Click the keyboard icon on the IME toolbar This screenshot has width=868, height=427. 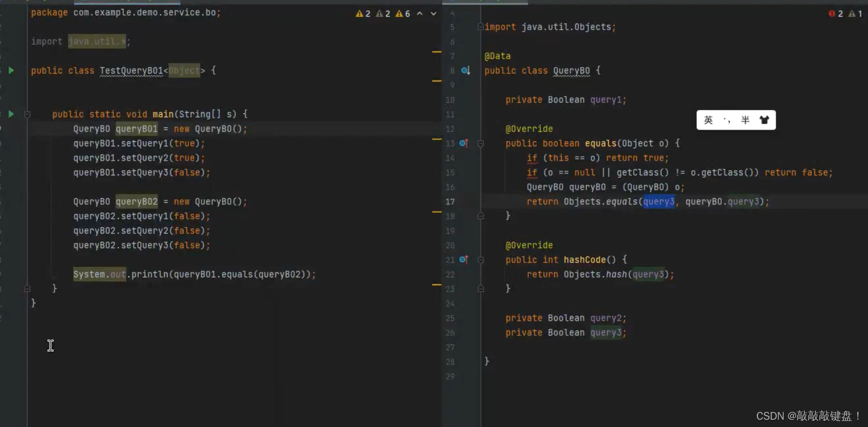click(x=764, y=120)
